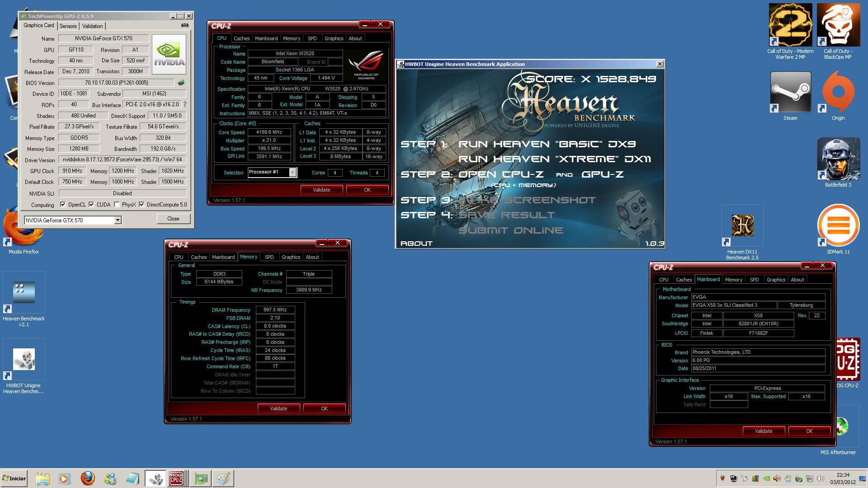Image resolution: width=868 pixels, height=488 pixels.
Task: Click the Driver Version field in GPU-Z
Action: click(x=123, y=160)
